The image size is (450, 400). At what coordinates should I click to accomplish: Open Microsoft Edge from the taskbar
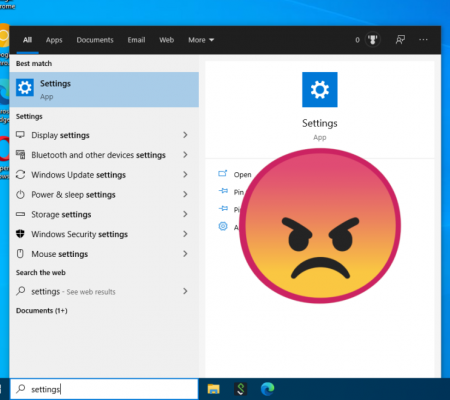tap(267, 389)
